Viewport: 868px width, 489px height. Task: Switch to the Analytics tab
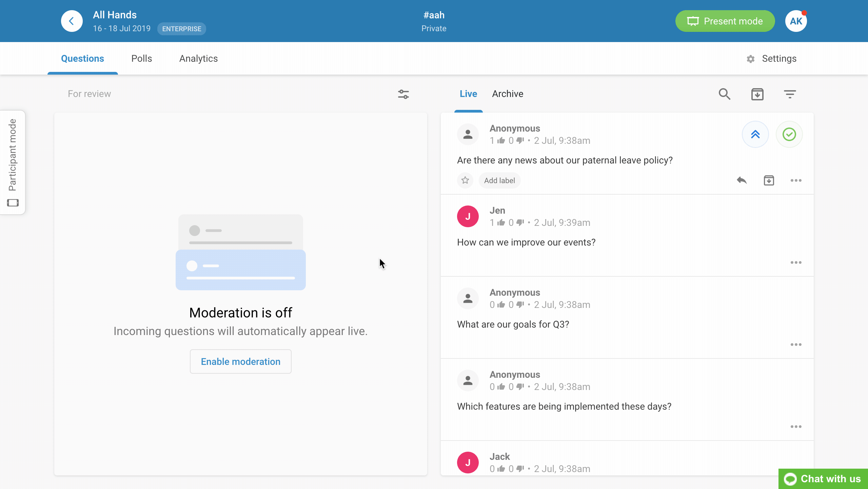point(198,58)
